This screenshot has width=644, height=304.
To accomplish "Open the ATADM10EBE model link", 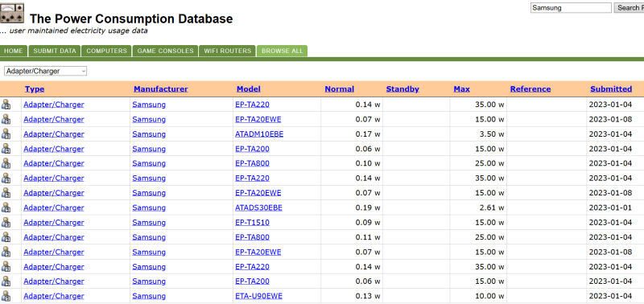I will [x=259, y=134].
